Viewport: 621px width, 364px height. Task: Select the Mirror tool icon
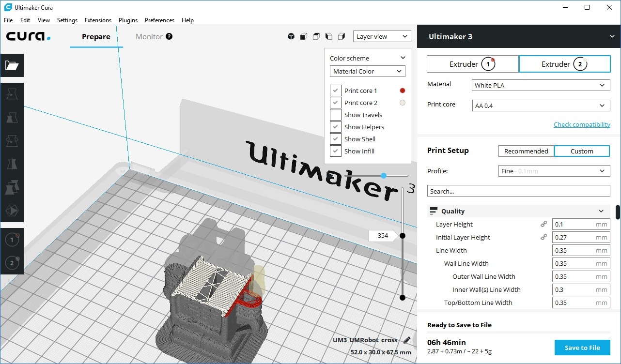tap(12, 164)
